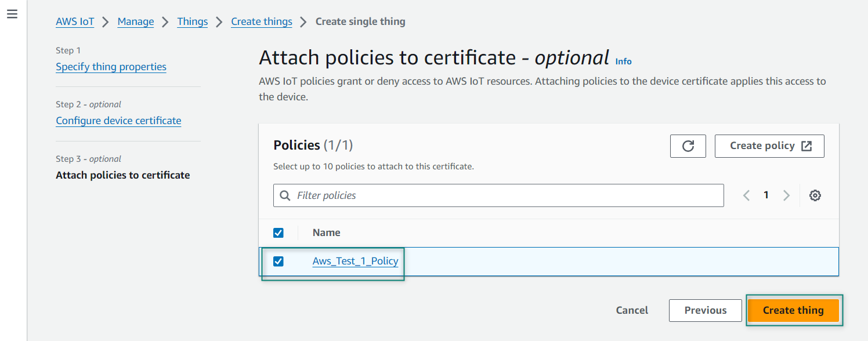This screenshot has height=341, width=868.
Task: Open the Aws_Test_1_Policy link
Action: click(355, 262)
